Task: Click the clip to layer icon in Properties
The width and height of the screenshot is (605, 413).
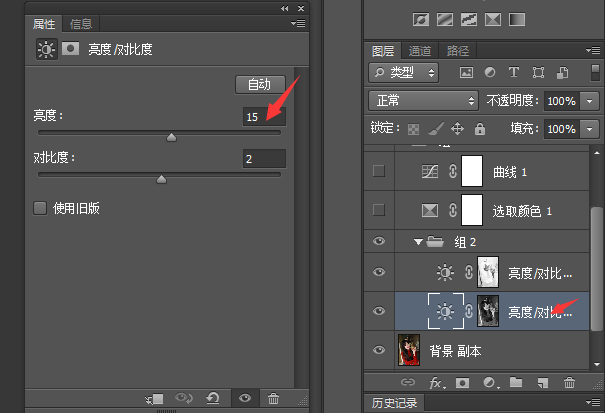Action: [x=155, y=398]
